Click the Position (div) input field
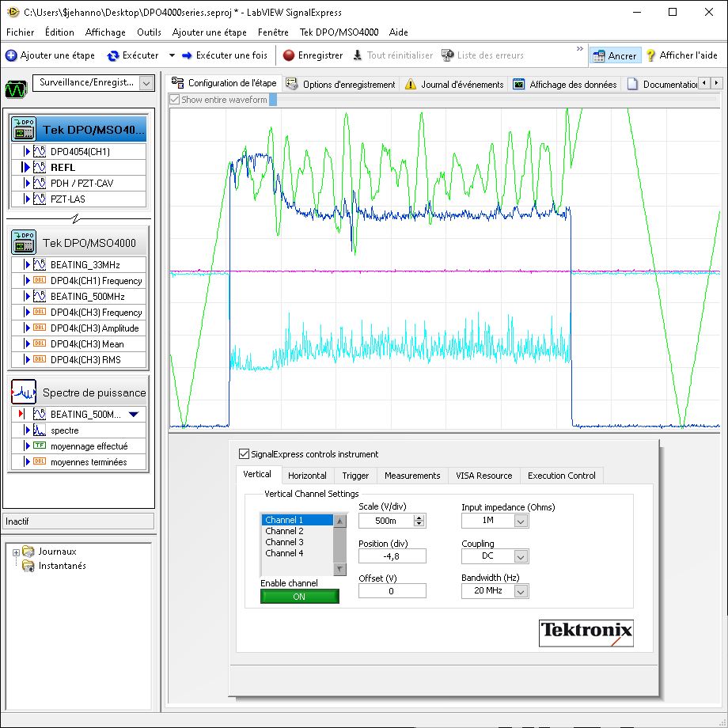The height and width of the screenshot is (728, 728). (x=392, y=556)
